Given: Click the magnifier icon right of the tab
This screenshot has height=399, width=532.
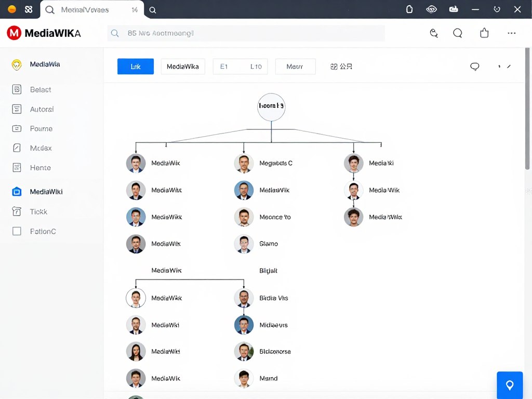Looking at the screenshot, I should (x=153, y=10).
